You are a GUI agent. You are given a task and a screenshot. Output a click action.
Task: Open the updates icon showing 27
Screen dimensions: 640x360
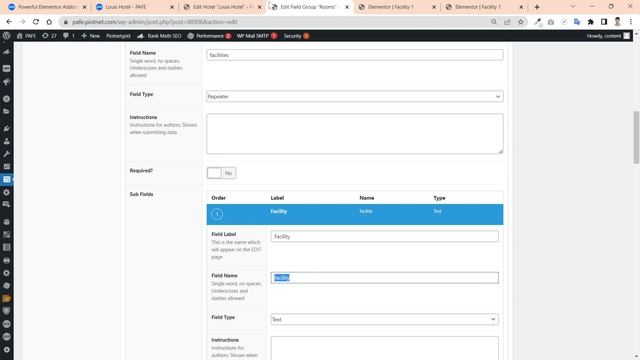point(49,36)
